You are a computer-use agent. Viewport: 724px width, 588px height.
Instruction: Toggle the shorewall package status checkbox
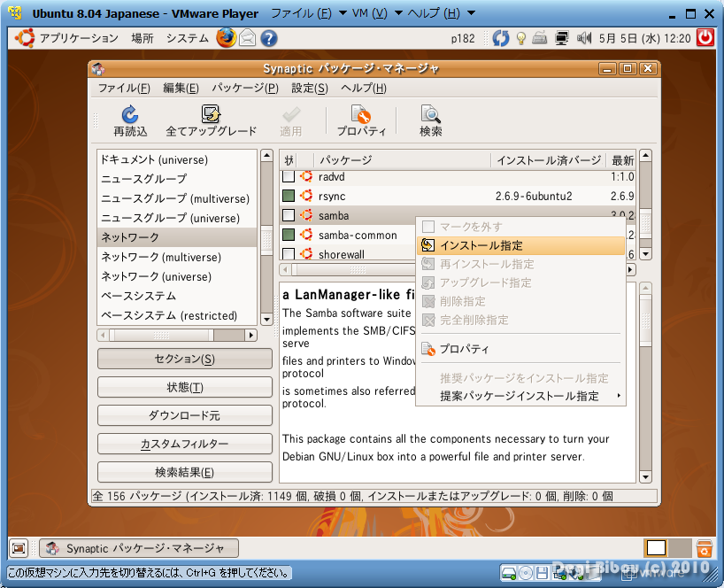pyautogui.click(x=289, y=254)
